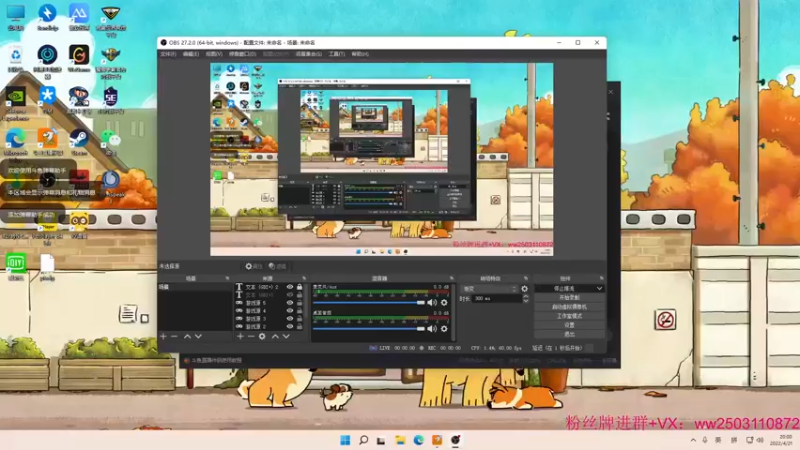
Task: Pop out the scenes dock panel
Action: [228, 279]
